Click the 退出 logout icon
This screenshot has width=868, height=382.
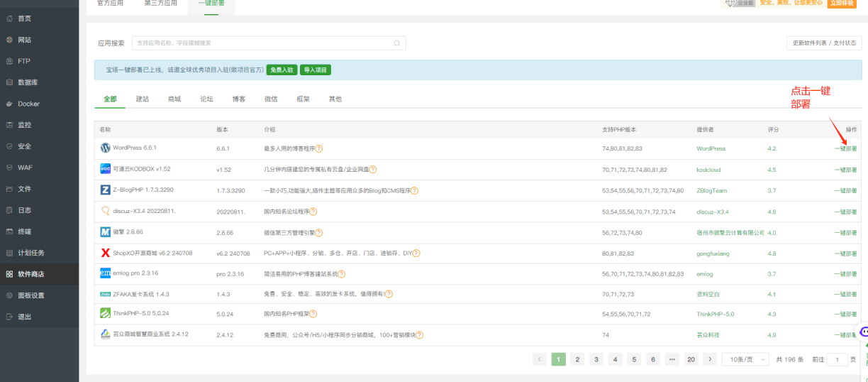click(9, 317)
